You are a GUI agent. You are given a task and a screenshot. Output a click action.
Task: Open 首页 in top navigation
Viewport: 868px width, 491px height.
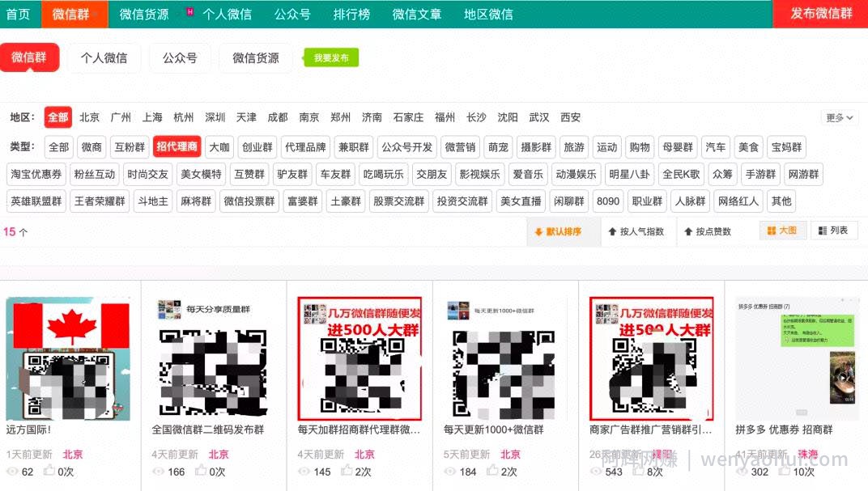pyautogui.click(x=19, y=14)
